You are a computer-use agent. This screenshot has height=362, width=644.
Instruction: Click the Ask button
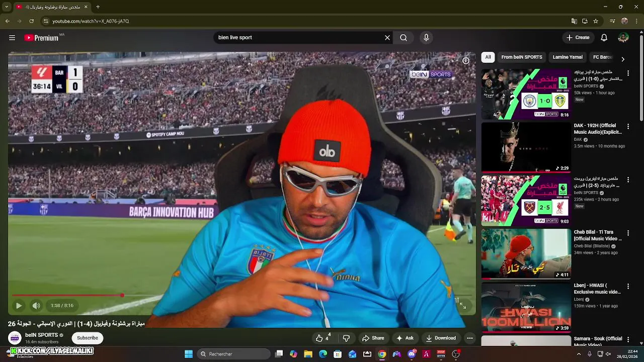point(405,338)
